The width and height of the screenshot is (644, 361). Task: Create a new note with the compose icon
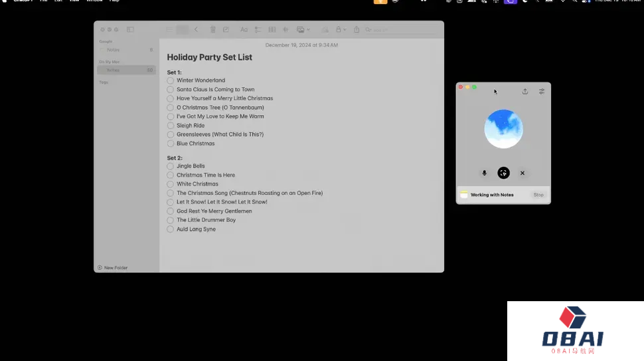click(x=226, y=30)
